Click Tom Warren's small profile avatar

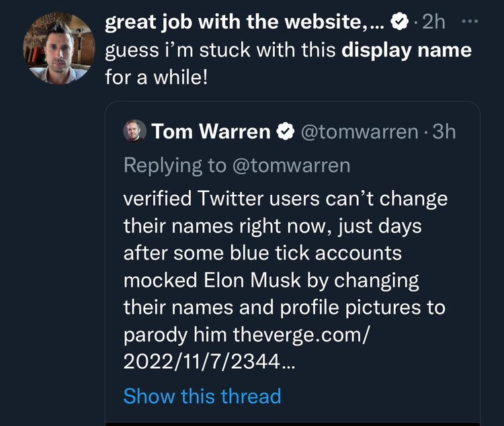(x=134, y=131)
